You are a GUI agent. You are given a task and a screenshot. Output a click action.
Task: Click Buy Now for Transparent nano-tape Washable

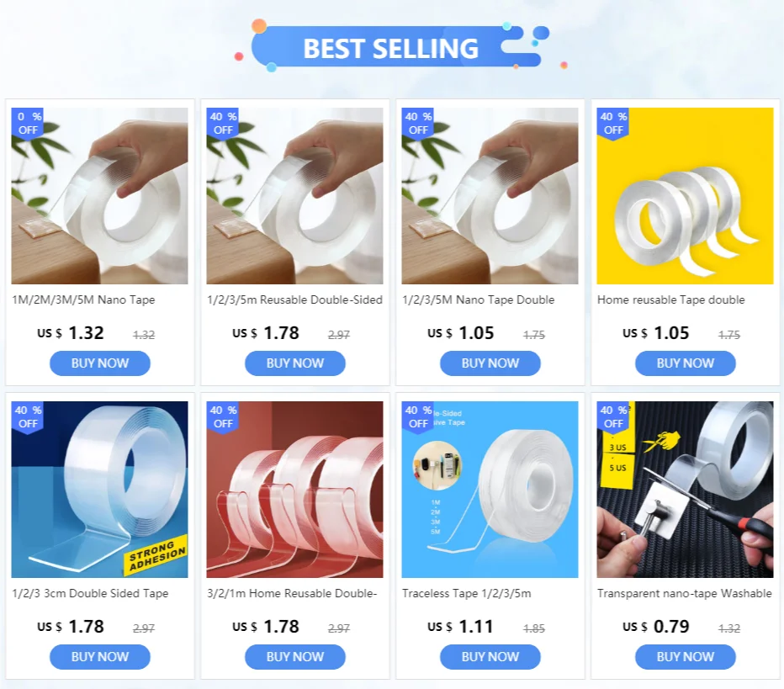click(686, 656)
